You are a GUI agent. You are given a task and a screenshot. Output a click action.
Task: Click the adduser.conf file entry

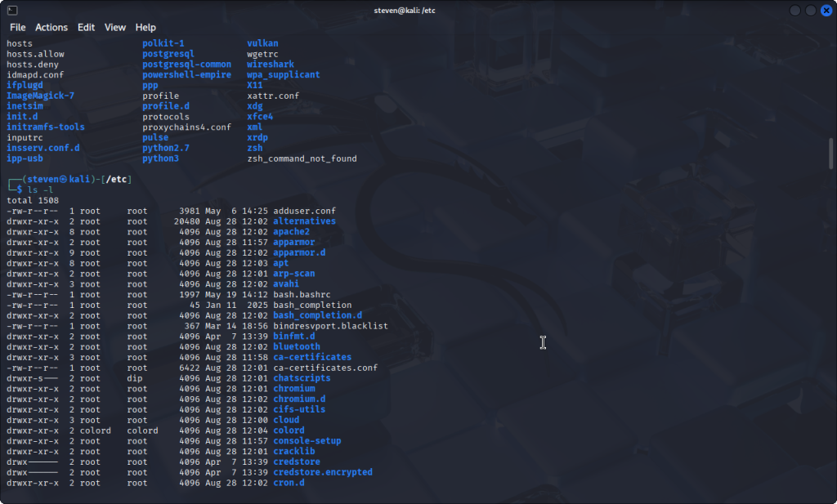pos(305,211)
